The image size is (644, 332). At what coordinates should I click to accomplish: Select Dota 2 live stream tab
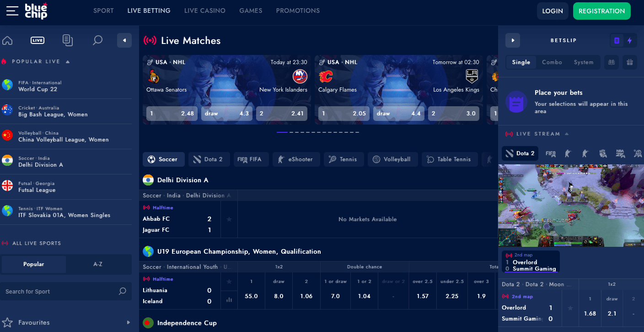[520, 153]
